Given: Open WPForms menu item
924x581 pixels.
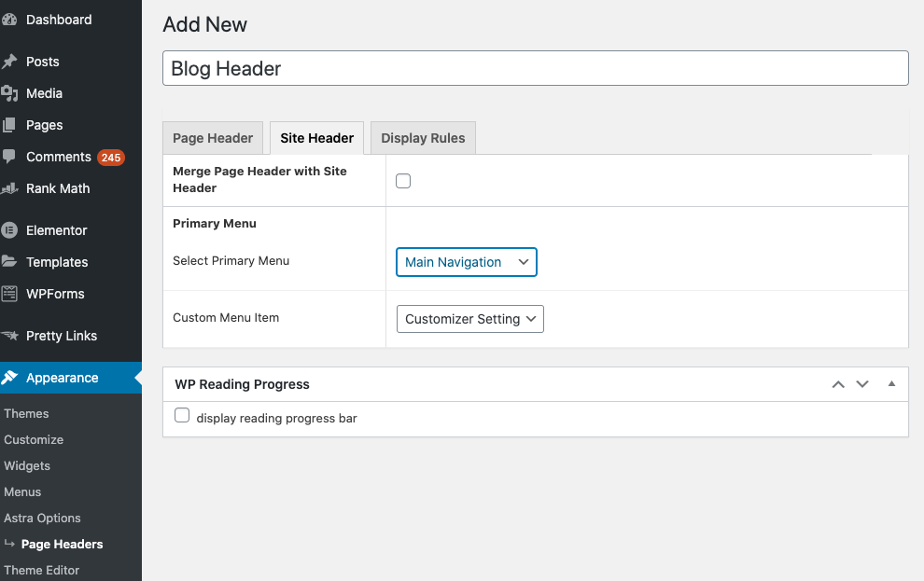Looking at the screenshot, I should (55, 294).
